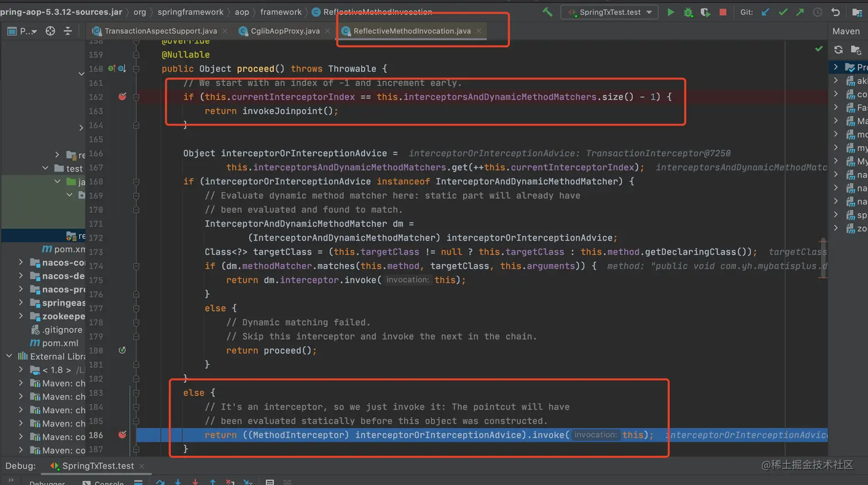The image size is (868, 485).
Task: Close the CglibAopProxy.java editor tab
Action: [327, 31]
